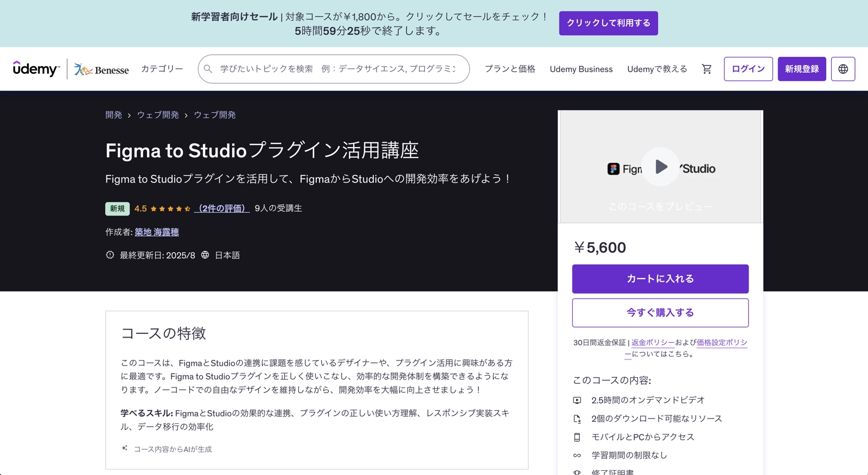
Task: Click the ログイン button
Action: pos(748,69)
